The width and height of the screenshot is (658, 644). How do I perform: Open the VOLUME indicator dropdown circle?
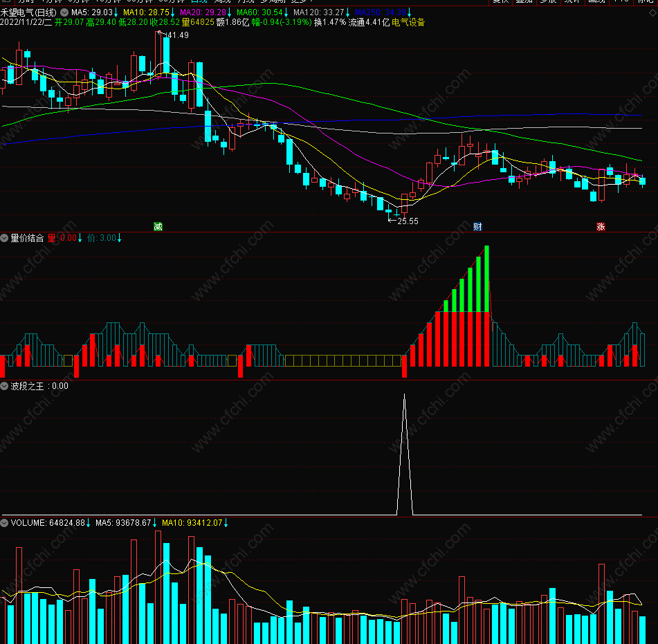click(x=4, y=523)
